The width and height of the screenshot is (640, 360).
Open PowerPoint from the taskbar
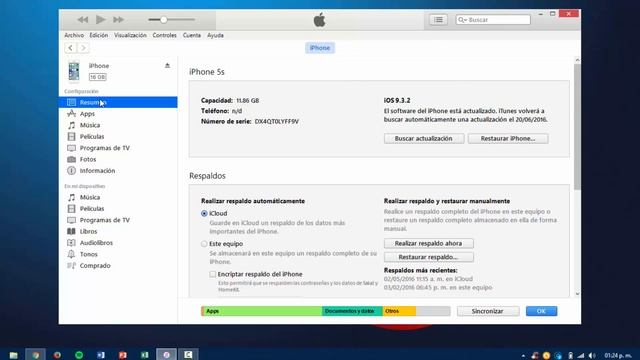[123, 355]
